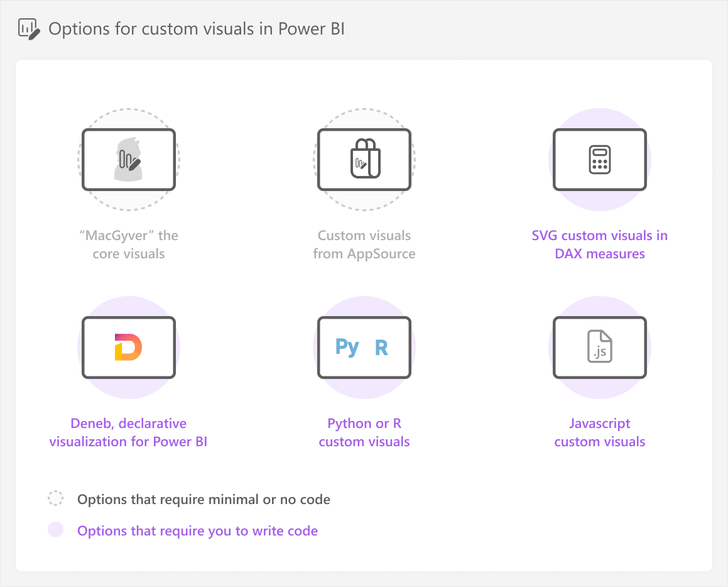The height and width of the screenshot is (587, 728).
Task: Click the dashed circle legend icon
Action: (x=56, y=498)
